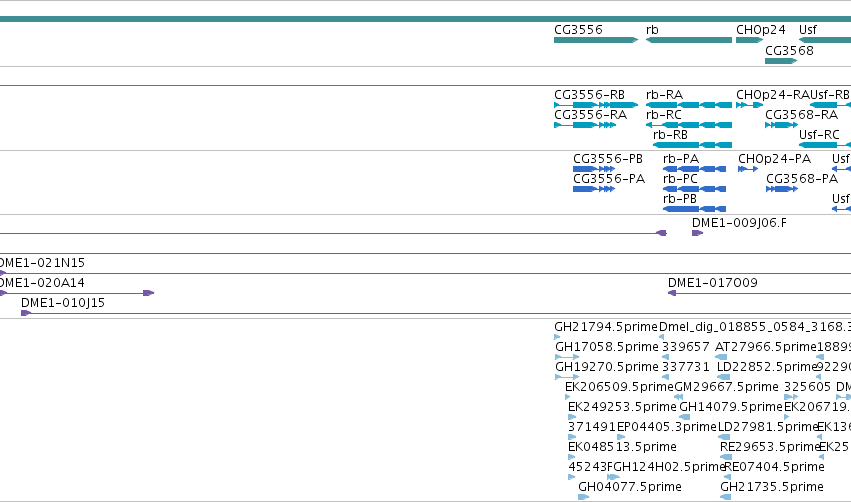Open the CG3556-PB protein glyph
Viewport: 851px width, 502px height.
pos(594,169)
